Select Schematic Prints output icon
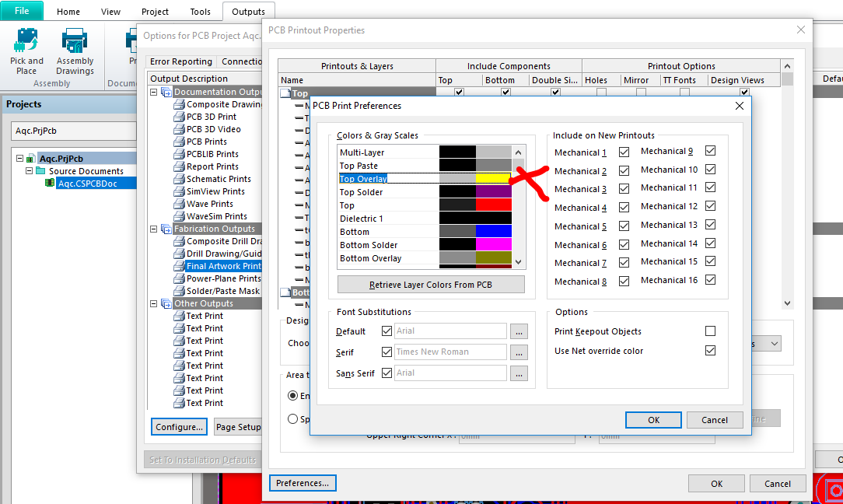The height and width of the screenshot is (504, 843). (179, 179)
